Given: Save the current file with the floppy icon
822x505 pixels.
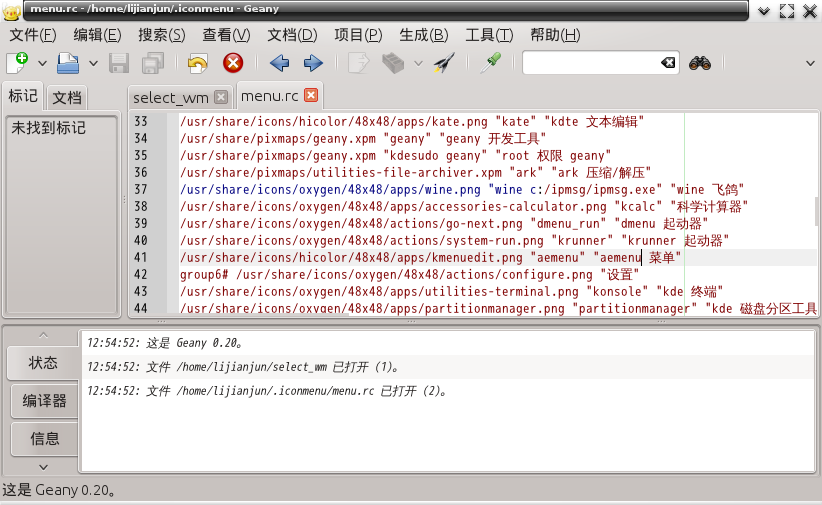Looking at the screenshot, I should (x=119, y=63).
